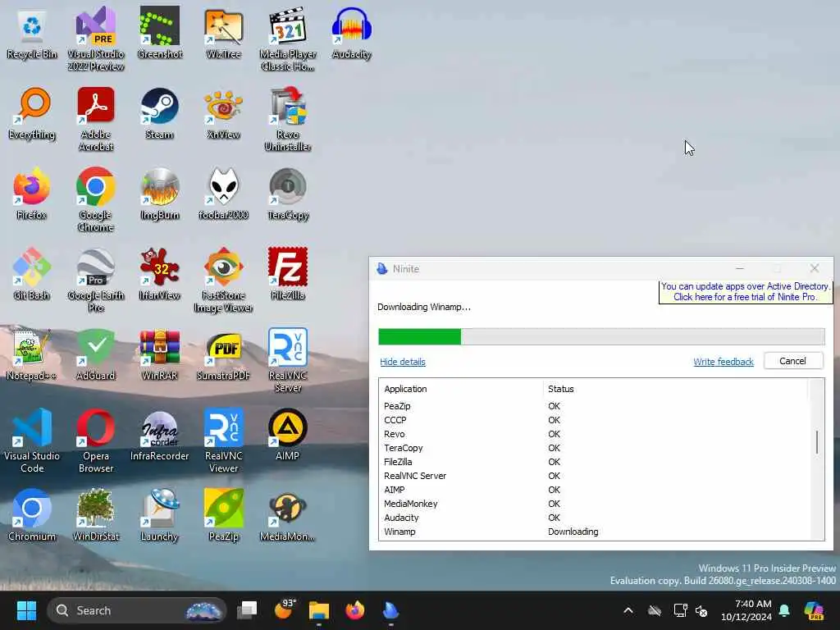This screenshot has height=630, width=840.
Task: Select the Opera Browser desktop icon
Action: tap(96, 441)
